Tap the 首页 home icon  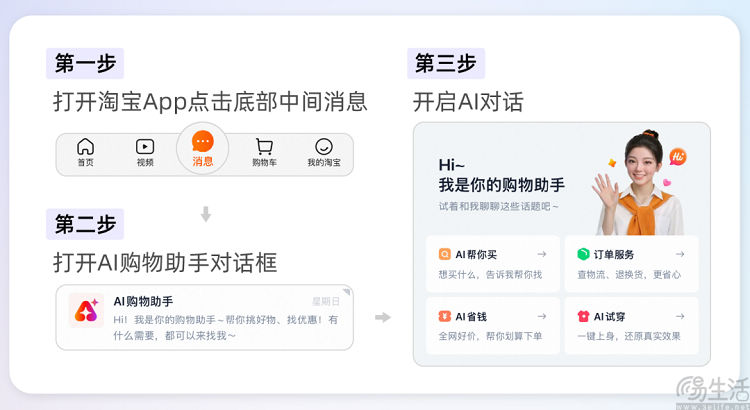[85, 146]
